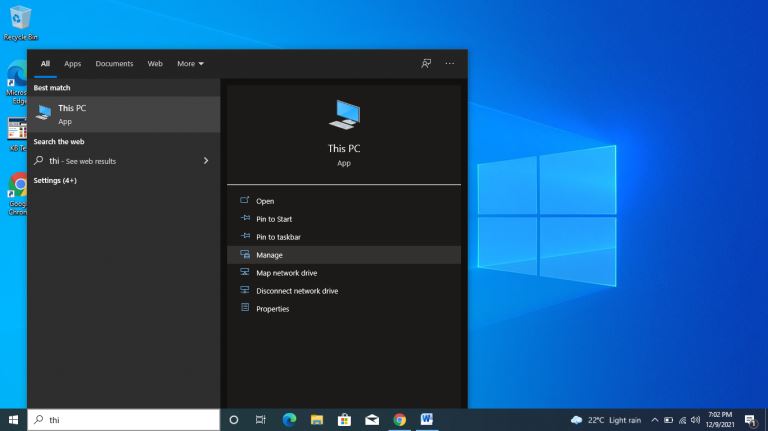
Task: Switch to the Web search tab
Action: [x=155, y=64]
